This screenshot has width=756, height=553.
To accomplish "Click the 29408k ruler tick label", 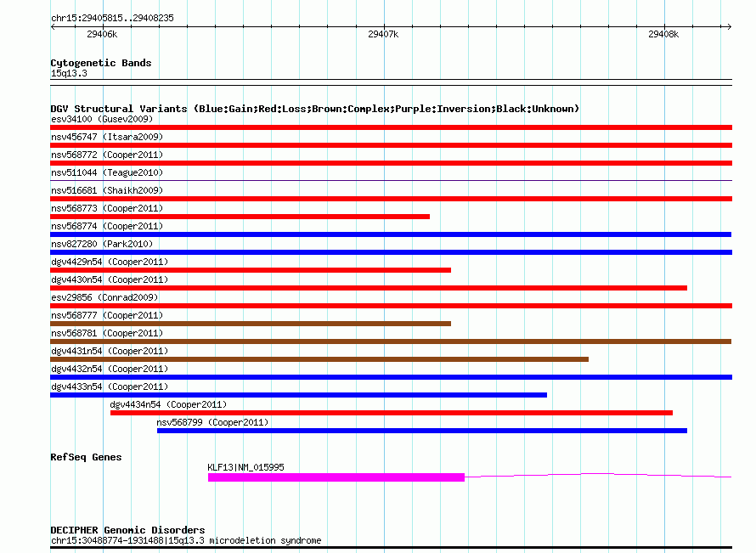I will point(663,34).
